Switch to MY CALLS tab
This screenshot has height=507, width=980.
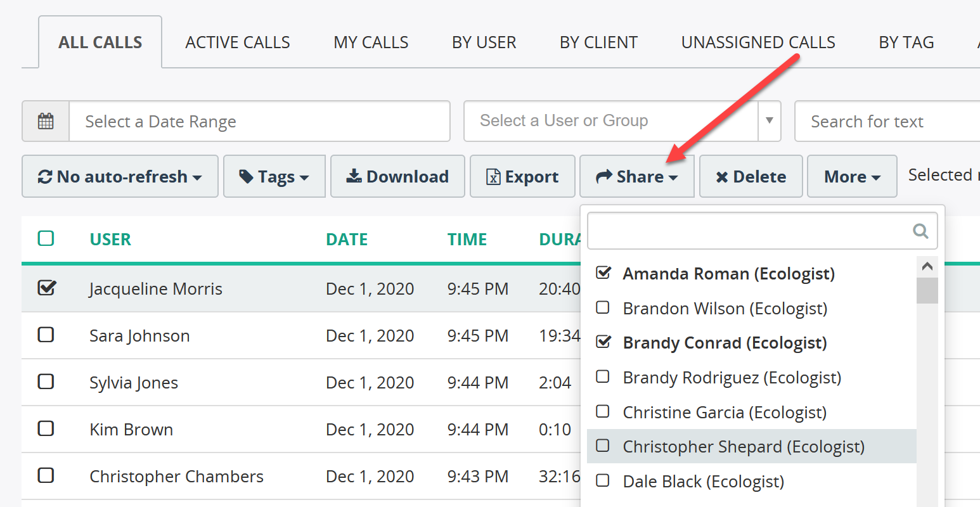(x=371, y=42)
